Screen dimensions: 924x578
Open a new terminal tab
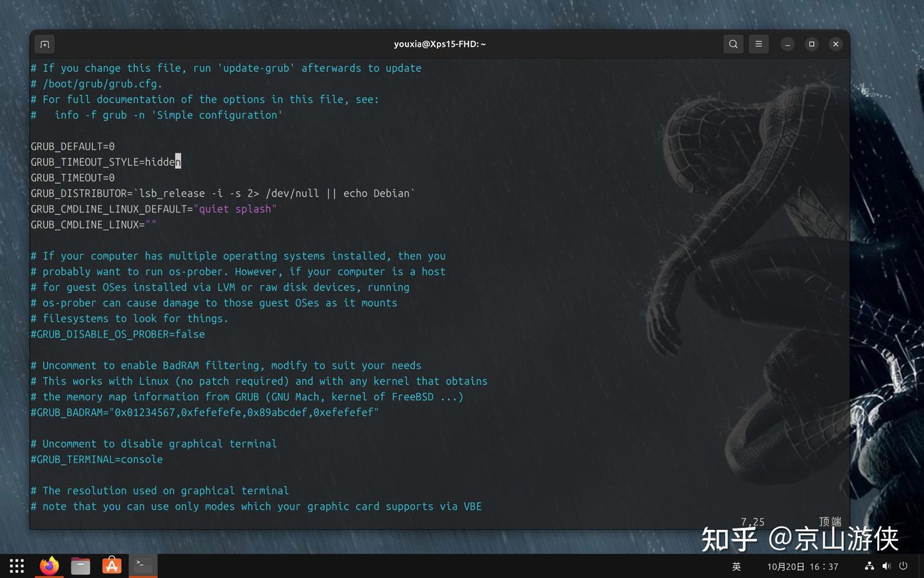[44, 44]
